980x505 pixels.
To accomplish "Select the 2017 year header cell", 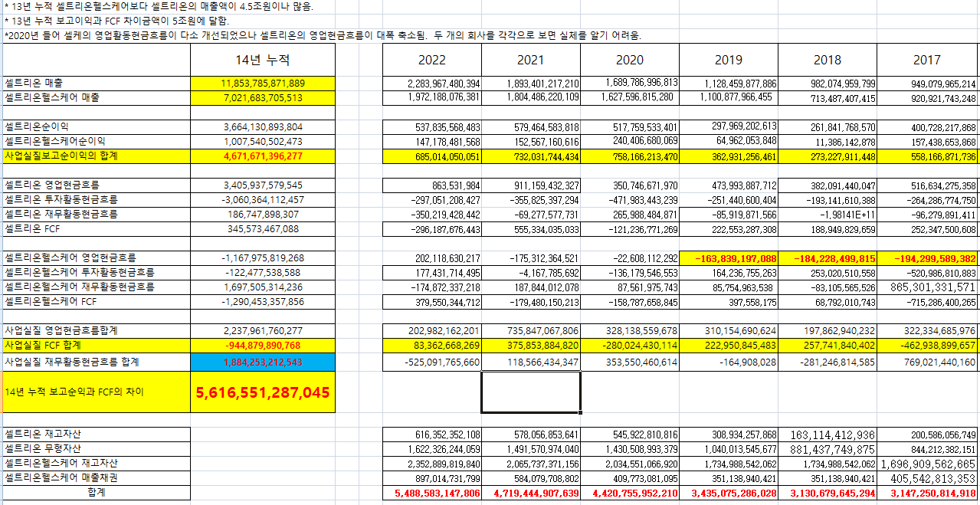I will [928, 60].
